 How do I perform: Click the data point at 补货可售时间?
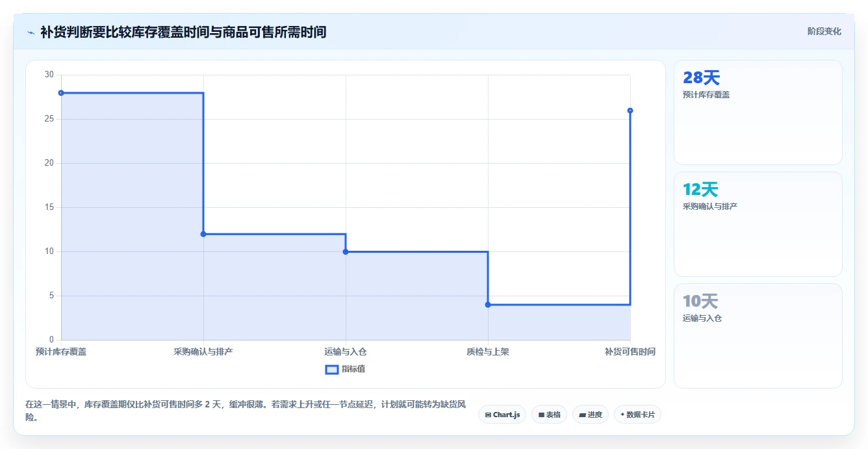click(630, 110)
